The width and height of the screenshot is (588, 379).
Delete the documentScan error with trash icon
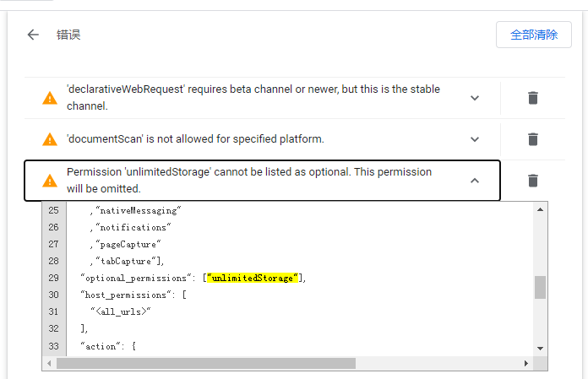click(532, 139)
